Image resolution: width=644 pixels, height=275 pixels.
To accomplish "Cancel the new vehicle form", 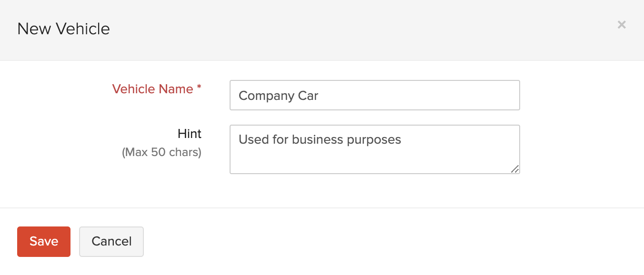I will [x=111, y=242].
